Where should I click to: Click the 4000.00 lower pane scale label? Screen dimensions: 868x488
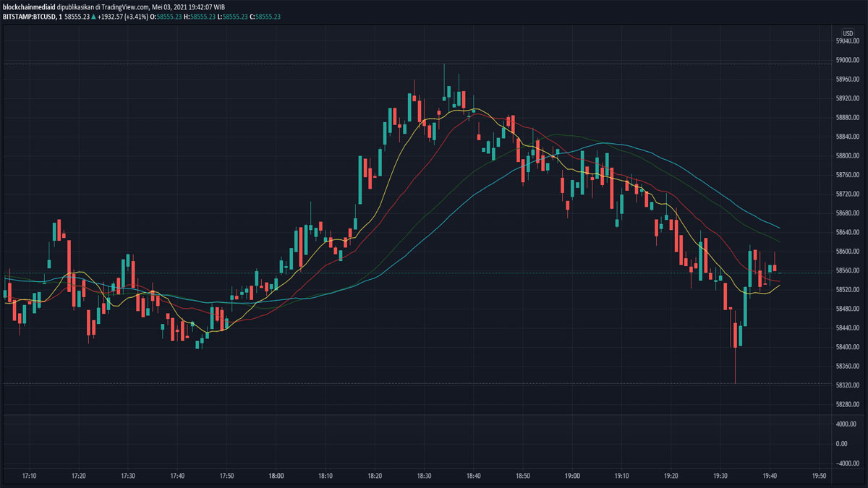tap(846, 424)
